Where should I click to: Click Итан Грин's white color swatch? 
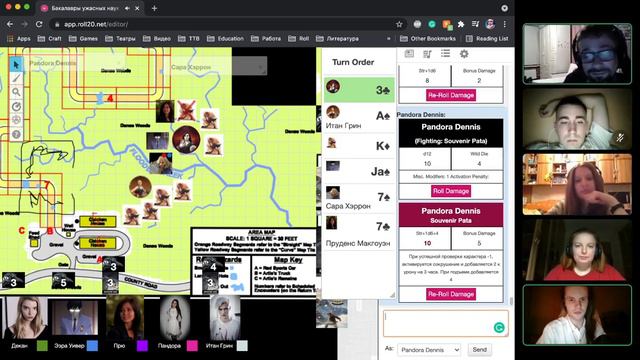242,346
